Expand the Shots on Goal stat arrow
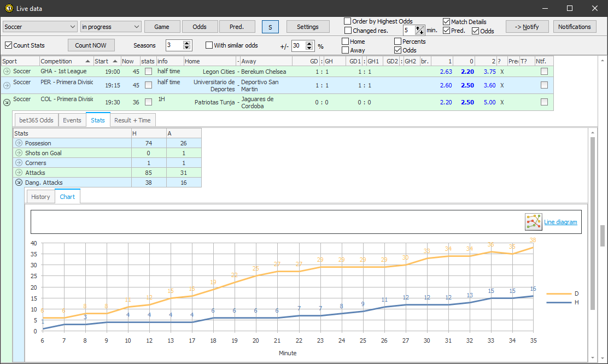 click(18, 152)
